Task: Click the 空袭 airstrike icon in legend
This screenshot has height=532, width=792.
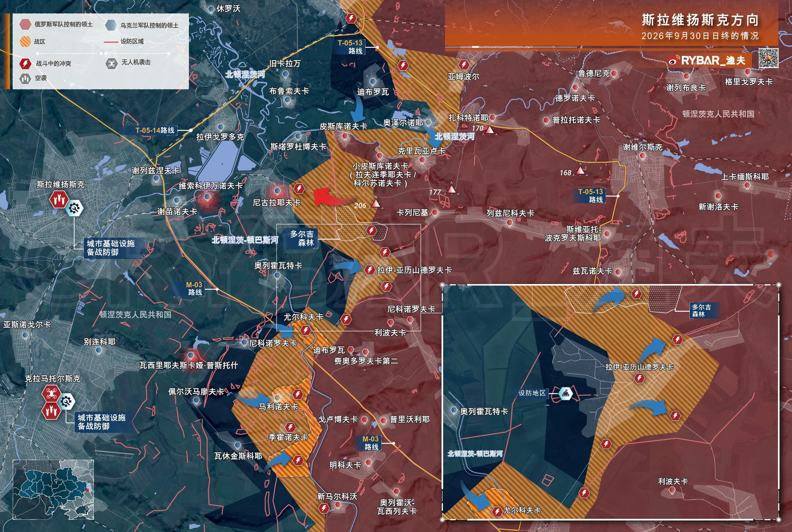Action: (x=25, y=79)
